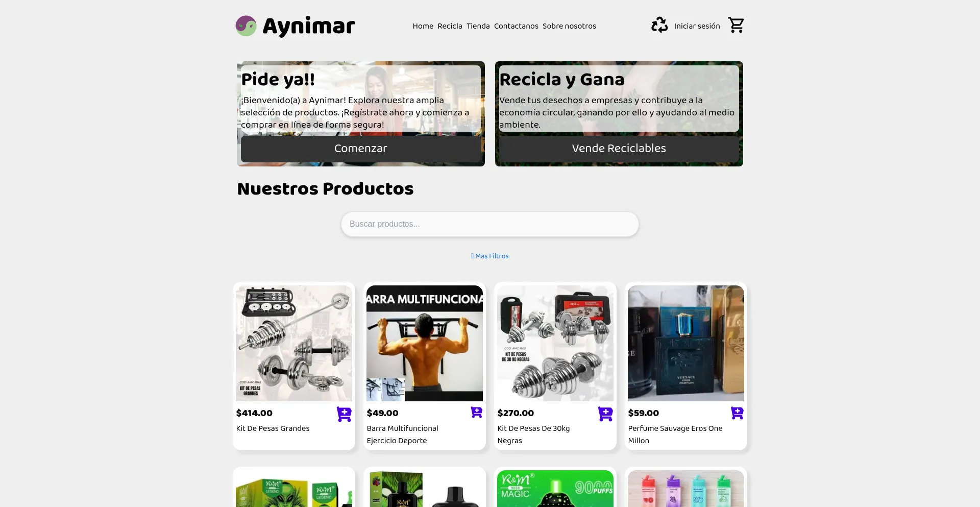
Task: Click the Perfume Sauvage Eros One Millon title
Action: point(675,434)
